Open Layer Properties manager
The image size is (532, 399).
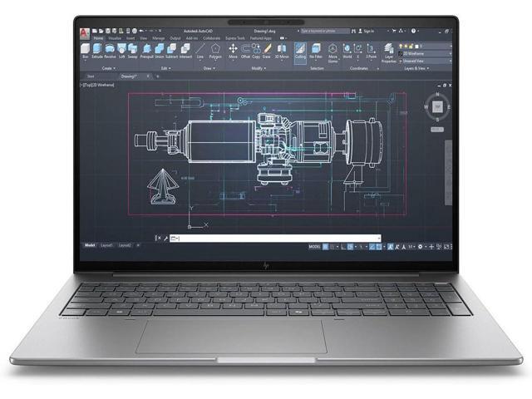click(388, 53)
